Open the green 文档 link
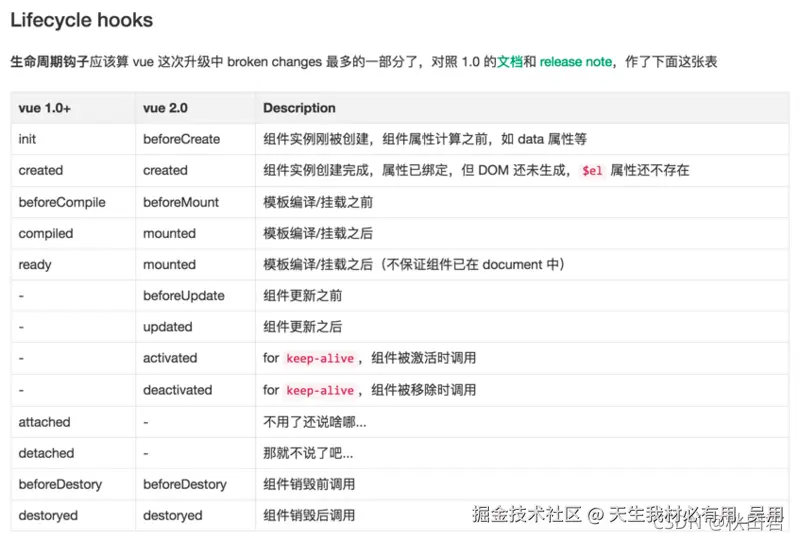This screenshot has width=800, height=540. 510,62
